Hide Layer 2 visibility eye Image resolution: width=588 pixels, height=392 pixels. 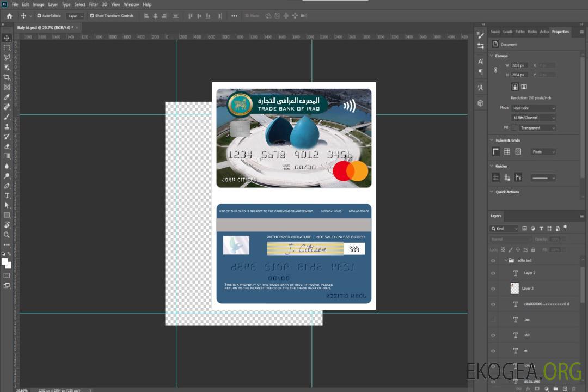pyautogui.click(x=493, y=273)
